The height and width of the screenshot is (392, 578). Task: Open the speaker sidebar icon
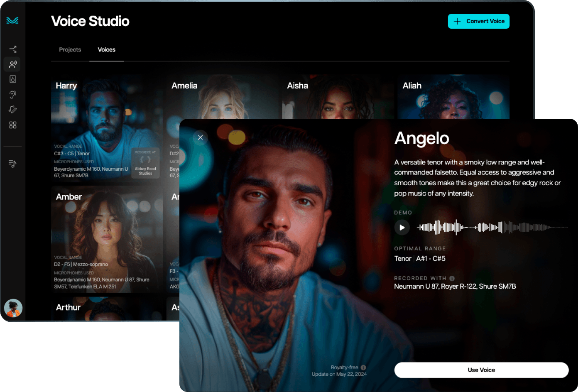pyautogui.click(x=13, y=79)
